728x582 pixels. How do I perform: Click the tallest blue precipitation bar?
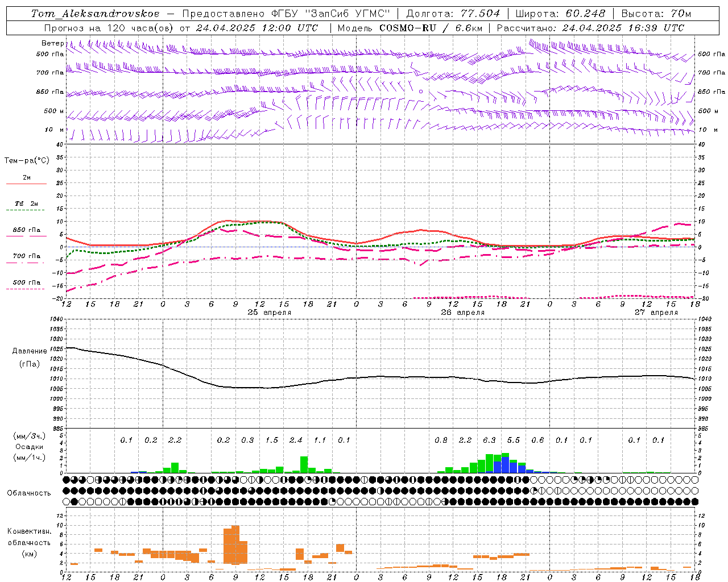[505, 464]
